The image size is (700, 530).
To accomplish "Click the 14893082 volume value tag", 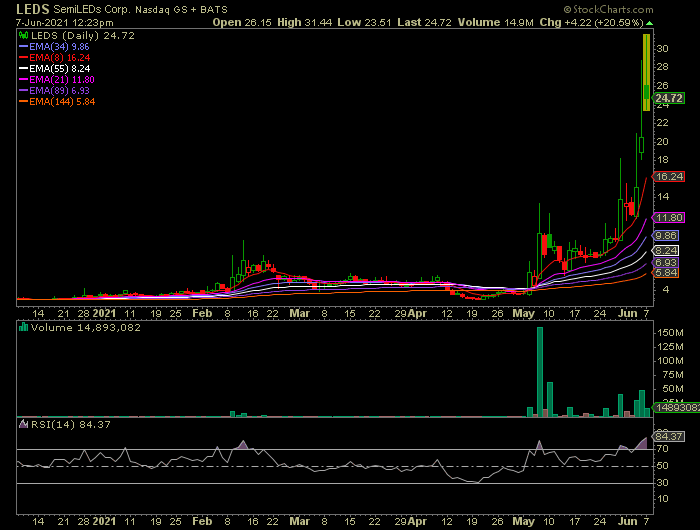I will [x=676, y=407].
